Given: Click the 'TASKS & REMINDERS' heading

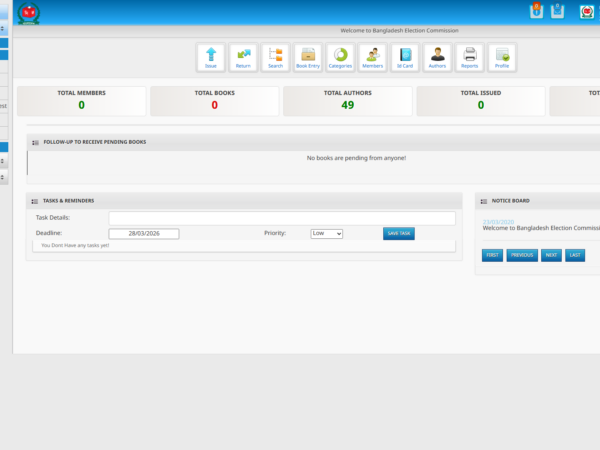Looking at the screenshot, I should [x=68, y=201].
